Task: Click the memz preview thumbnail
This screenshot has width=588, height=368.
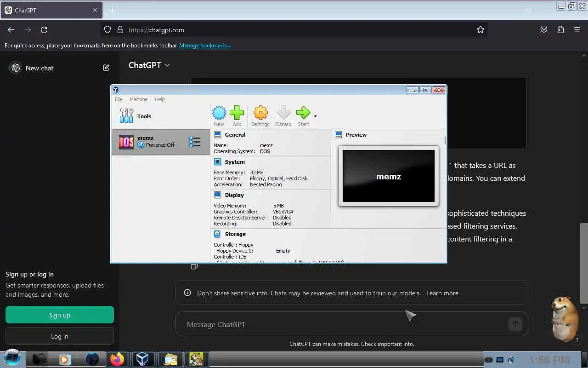Action: pyautogui.click(x=389, y=176)
